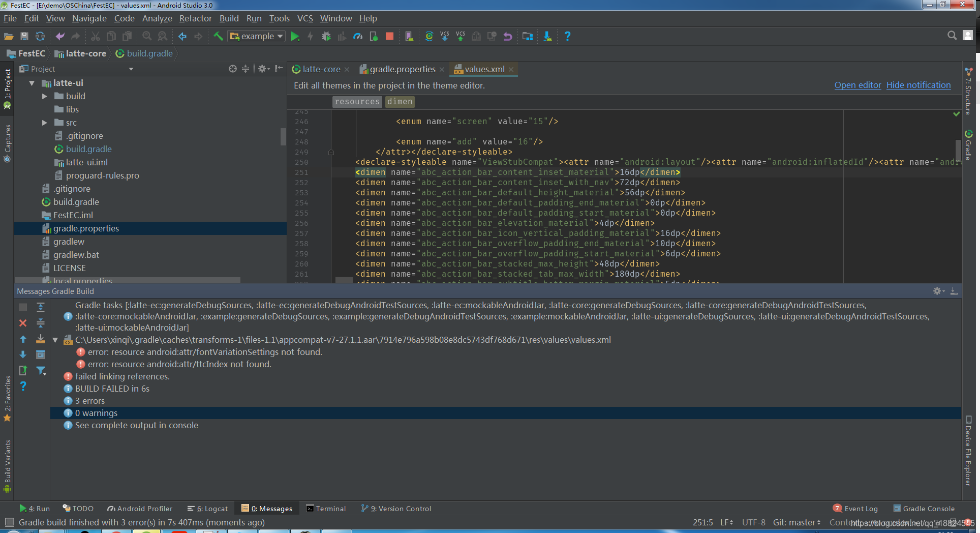Expand all messages in Gradle Build

click(x=41, y=307)
